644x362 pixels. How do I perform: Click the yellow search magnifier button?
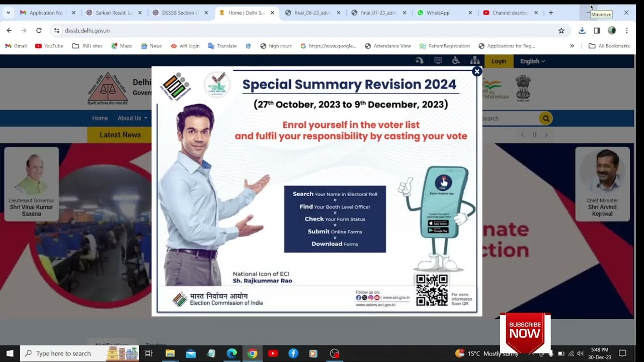coord(545,118)
